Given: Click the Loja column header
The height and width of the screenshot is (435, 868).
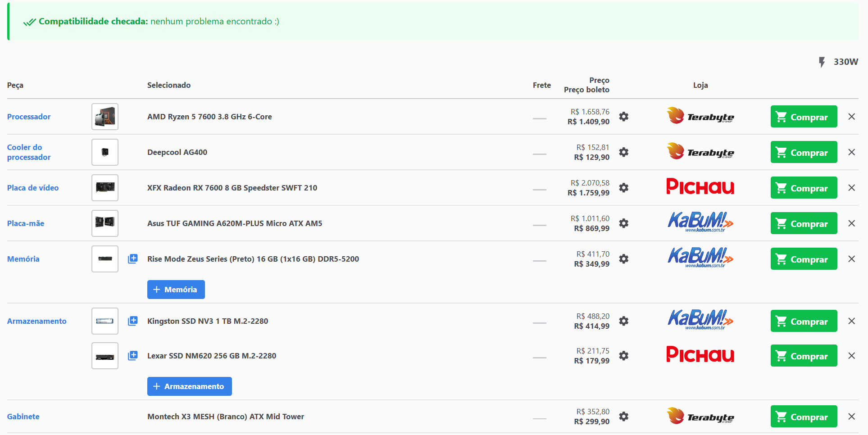Looking at the screenshot, I should point(700,85).
